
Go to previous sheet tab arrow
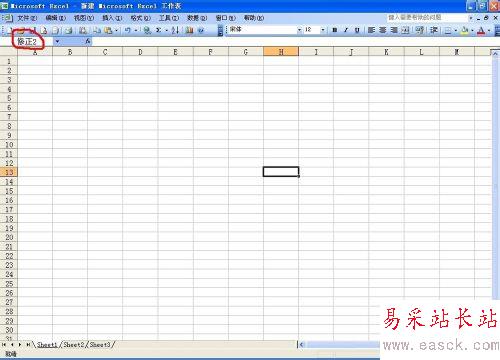12,345
